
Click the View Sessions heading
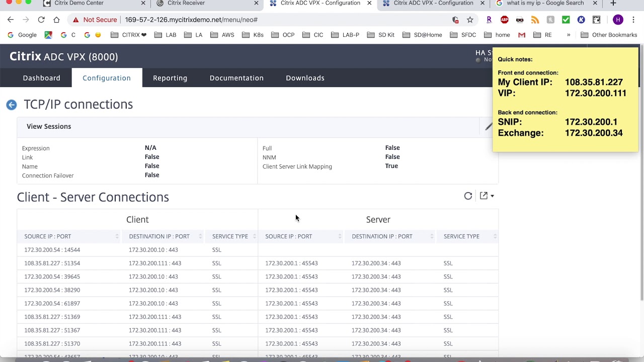point(49,126)
